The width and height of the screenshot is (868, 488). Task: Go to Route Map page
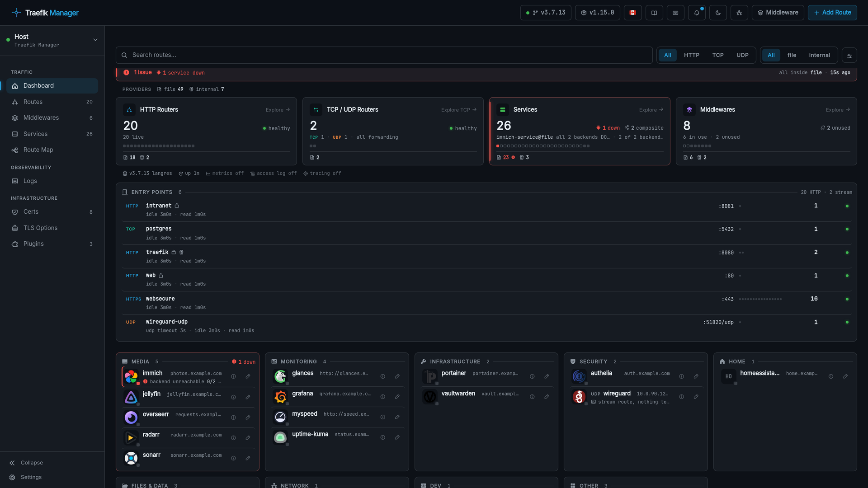(x=52, y=150)
